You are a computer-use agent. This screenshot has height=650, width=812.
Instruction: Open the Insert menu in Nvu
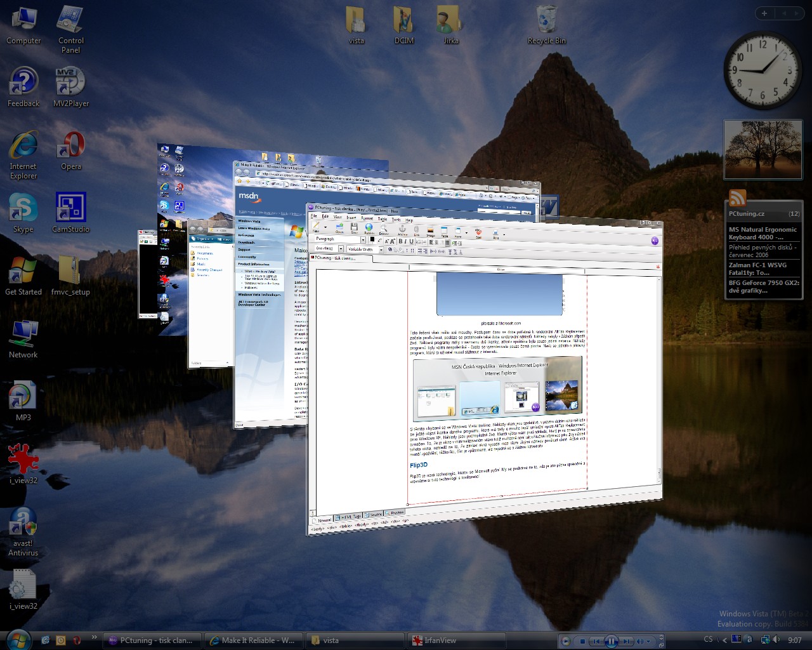[x=351, y=218]
